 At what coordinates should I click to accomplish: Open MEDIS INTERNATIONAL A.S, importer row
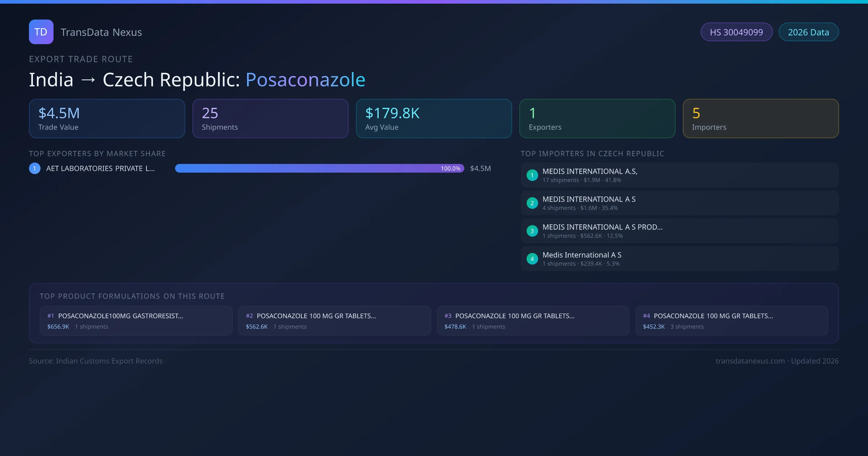pyautogui.click(x=679, y=175)
